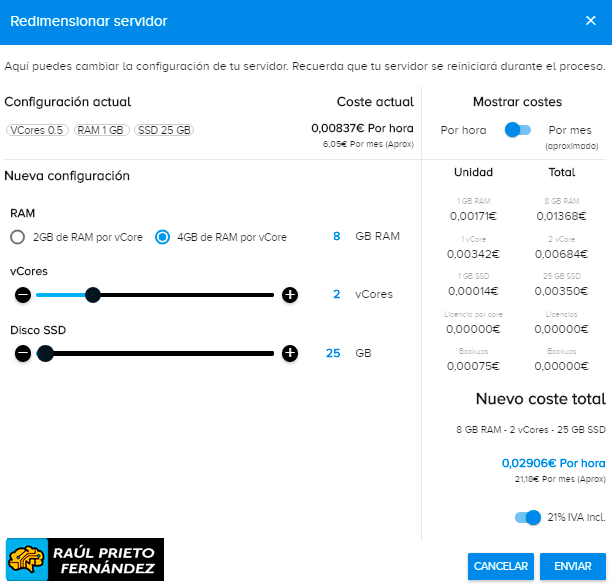Click the VCores 0.5 configuration chip
612x584 pixels.
36,131
